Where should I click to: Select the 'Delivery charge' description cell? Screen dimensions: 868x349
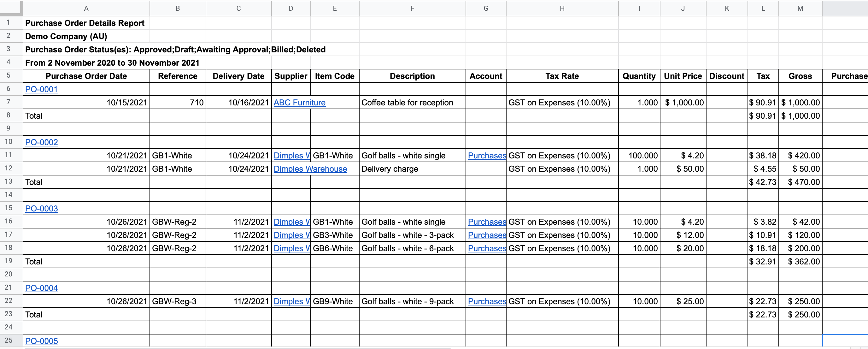click(413, 169)
